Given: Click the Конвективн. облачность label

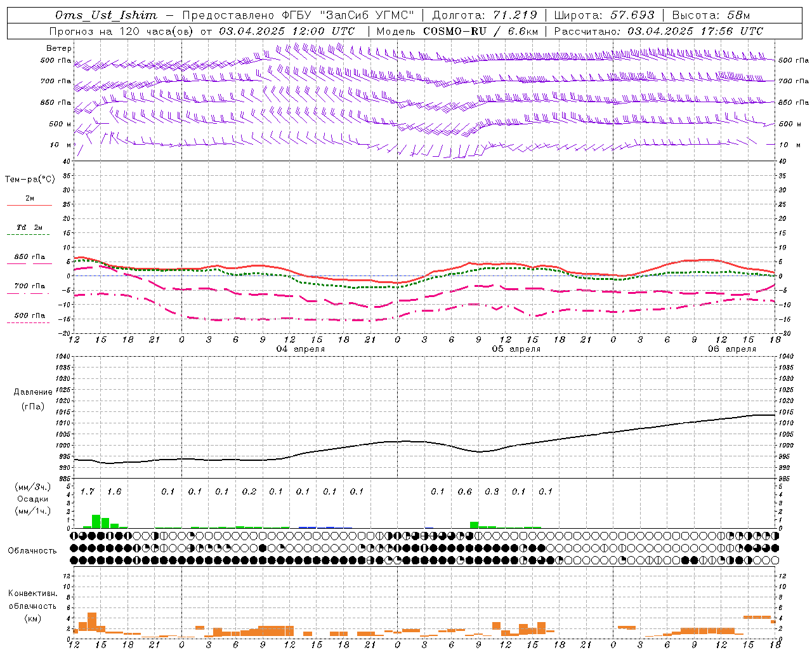Looking at the screenshot, I should pyautogui.click(x=33, y=600).
